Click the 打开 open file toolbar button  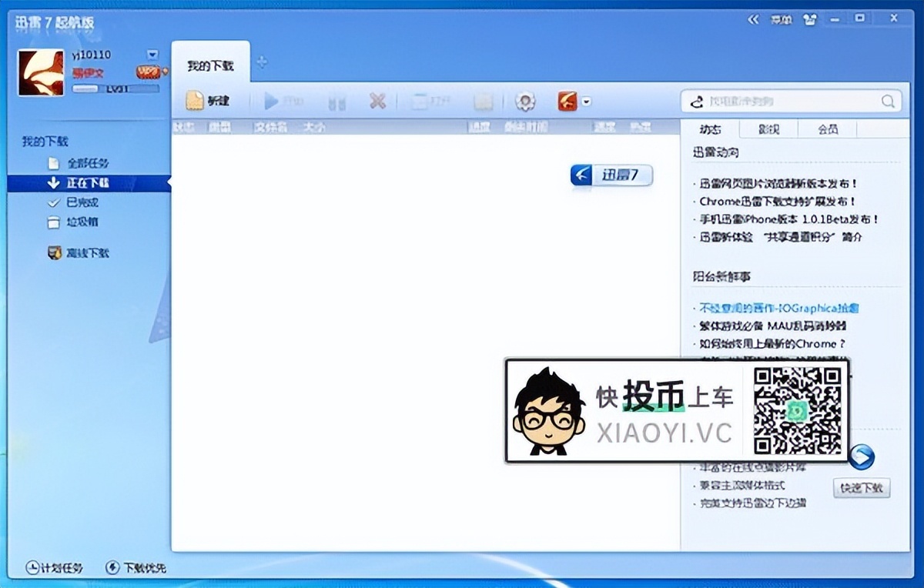pos(430,101)
